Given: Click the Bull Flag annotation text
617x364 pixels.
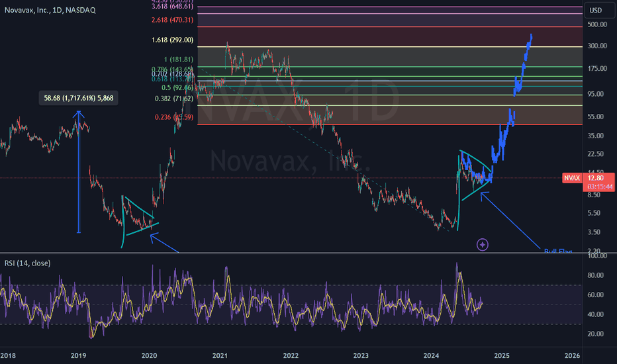Looking at the screenshot, I should 558,251.
